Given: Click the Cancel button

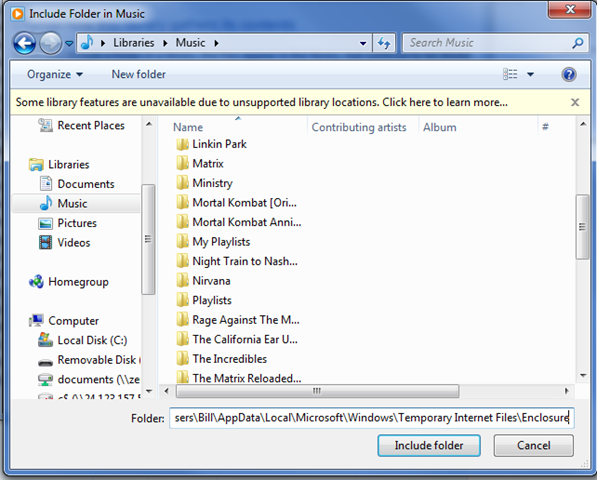Looking at the screenshot, I should coord(533,445).
